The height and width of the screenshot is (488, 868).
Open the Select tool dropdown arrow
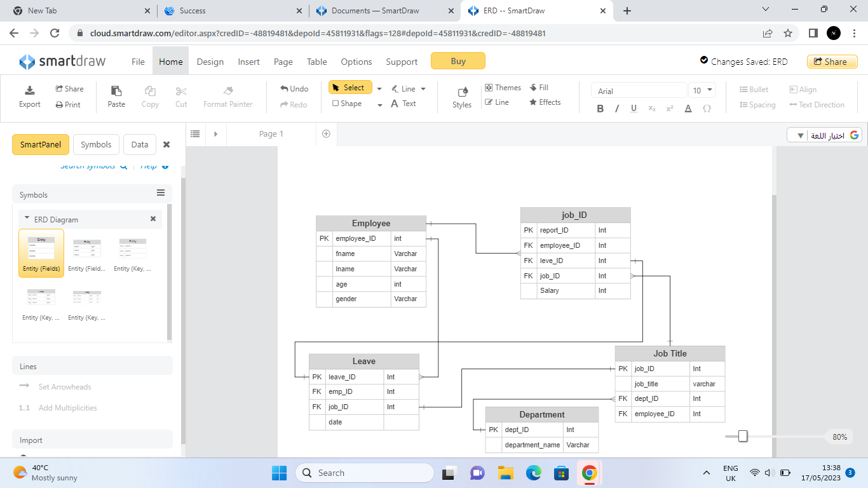click(x=379, y=89)
